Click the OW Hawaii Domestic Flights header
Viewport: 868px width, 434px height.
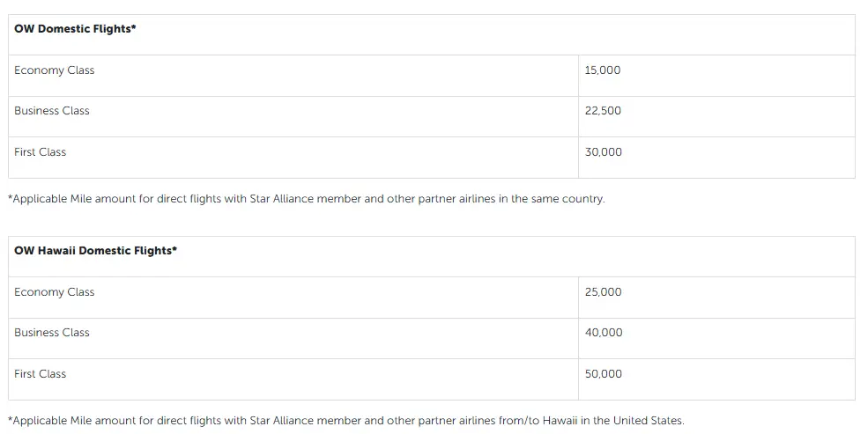point(95,251)
